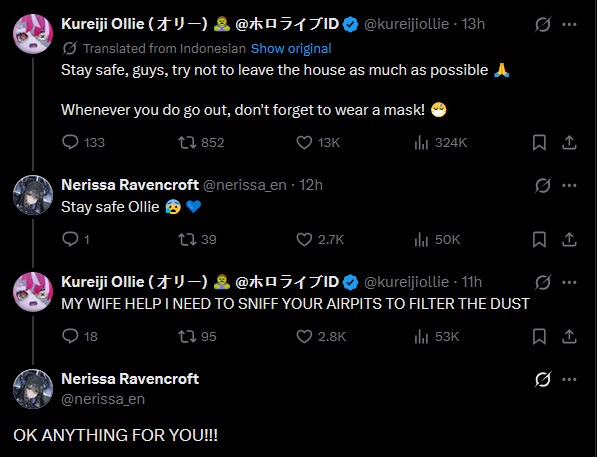Like Nerissa's reply with 2.7K likes

click(304, 240)
